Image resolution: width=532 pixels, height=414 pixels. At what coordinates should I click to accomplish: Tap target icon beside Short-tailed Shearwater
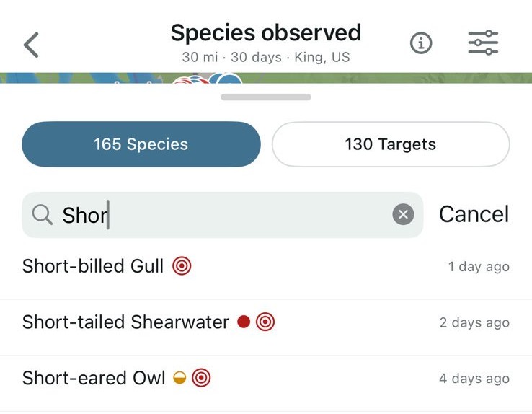point(265,322)
